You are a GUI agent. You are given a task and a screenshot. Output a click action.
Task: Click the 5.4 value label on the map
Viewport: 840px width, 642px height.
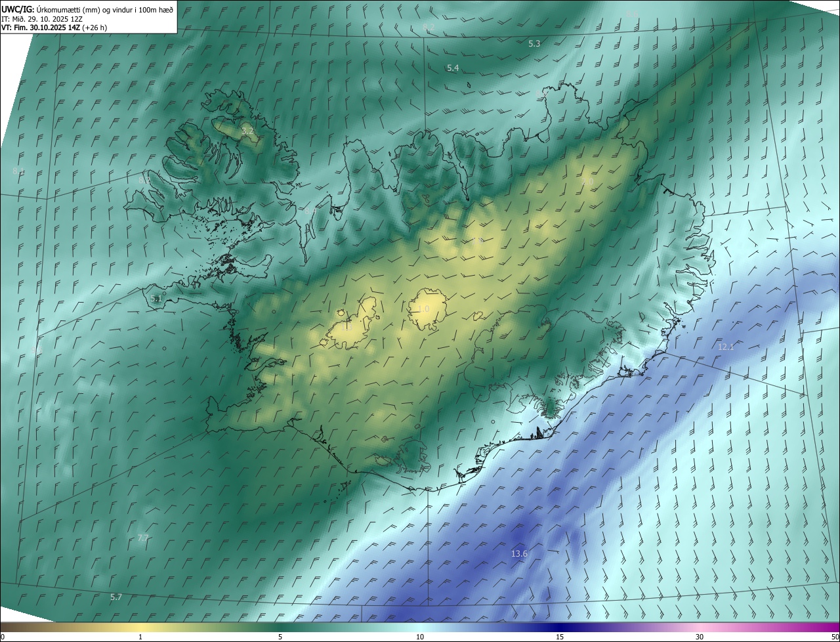[x=453, y=68]
